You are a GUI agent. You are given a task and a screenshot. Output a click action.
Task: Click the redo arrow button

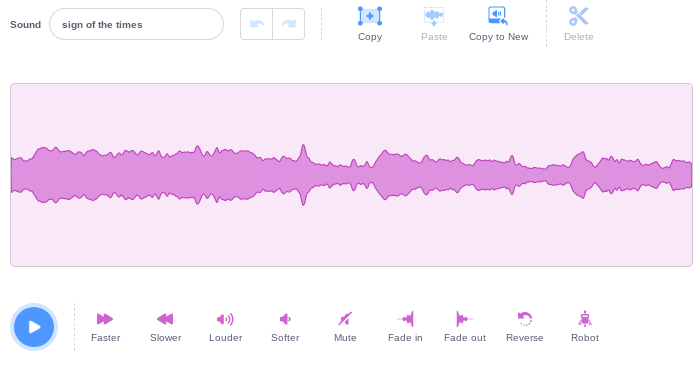click(288, 24)
